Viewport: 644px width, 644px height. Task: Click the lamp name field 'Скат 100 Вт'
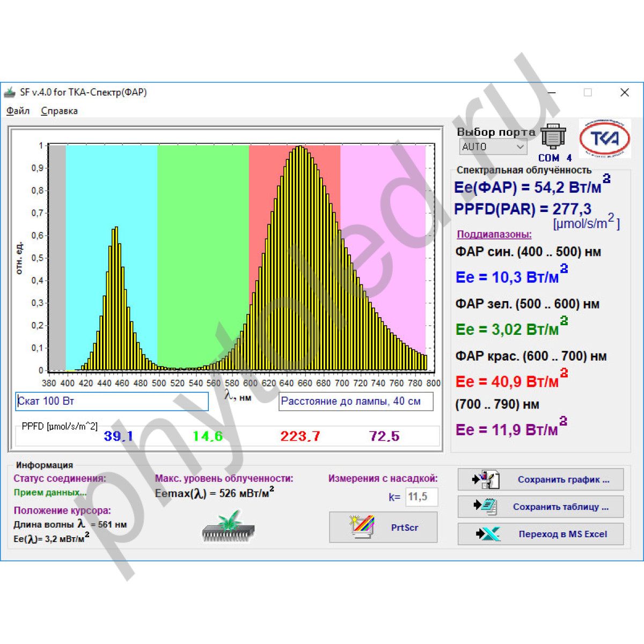112,401
